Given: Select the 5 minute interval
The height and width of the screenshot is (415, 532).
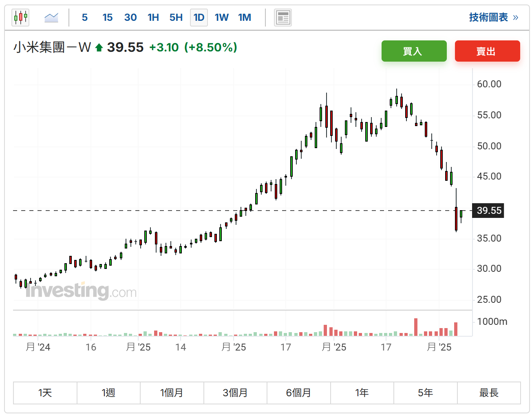Looking at the screenshot, I should pyautogui.click(x=85, y=18).
